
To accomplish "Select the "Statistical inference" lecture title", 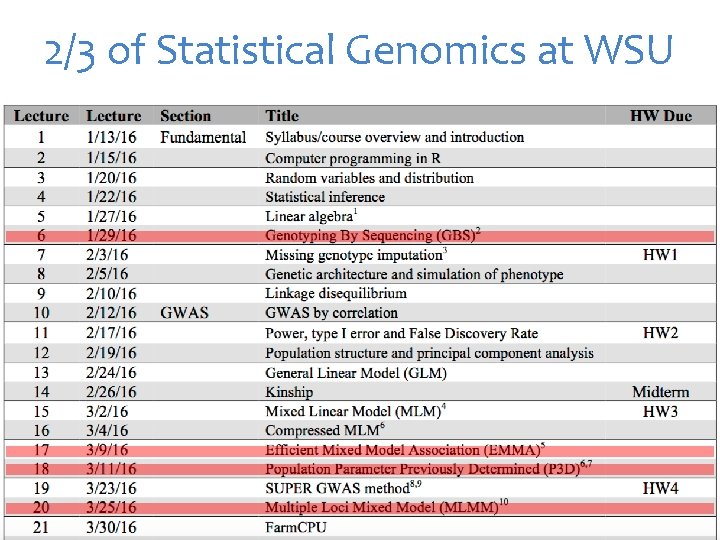I will click(x=325, y=197).
